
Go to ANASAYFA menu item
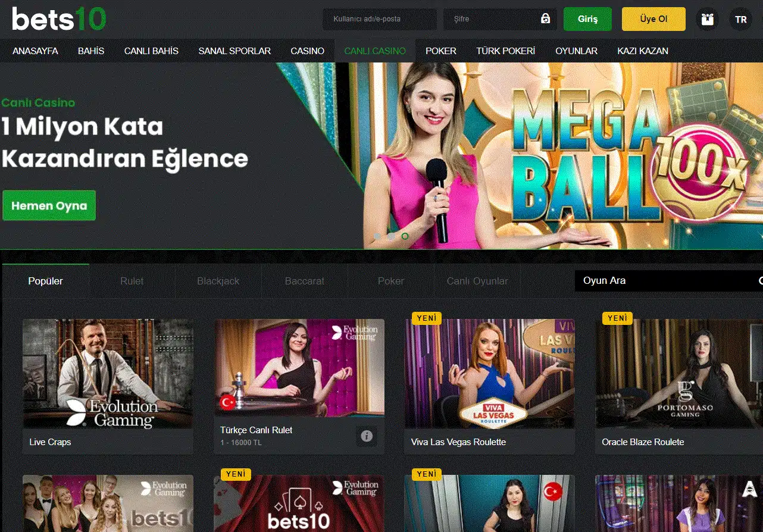click(x=35, y=51)
